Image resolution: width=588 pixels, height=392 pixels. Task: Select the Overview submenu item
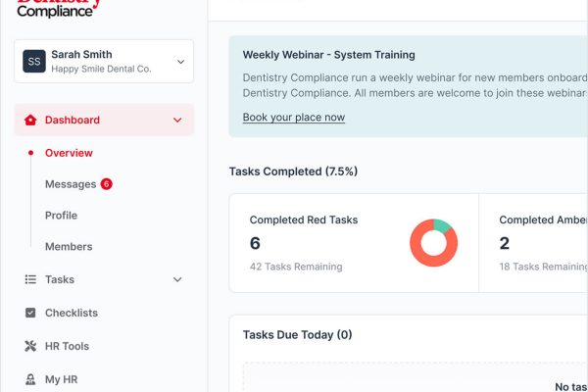(69, 153)
